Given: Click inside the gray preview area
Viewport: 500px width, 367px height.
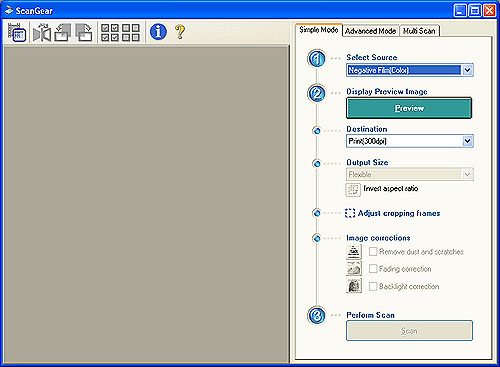Looking at the screenshot, I should (146, 204).
